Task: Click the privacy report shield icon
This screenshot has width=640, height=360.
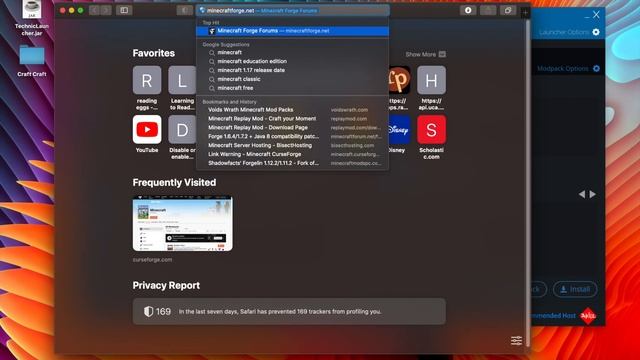Action: pos(148,311)
